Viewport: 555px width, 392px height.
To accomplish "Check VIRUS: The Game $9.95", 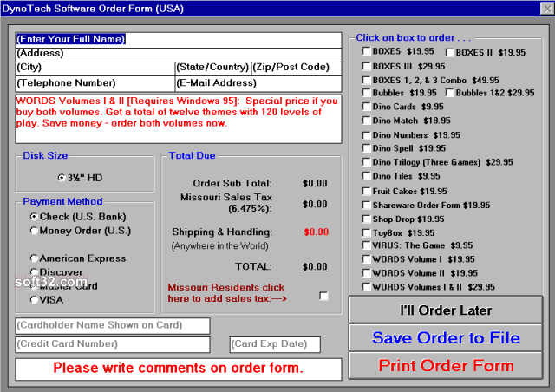I will (366, 245).
